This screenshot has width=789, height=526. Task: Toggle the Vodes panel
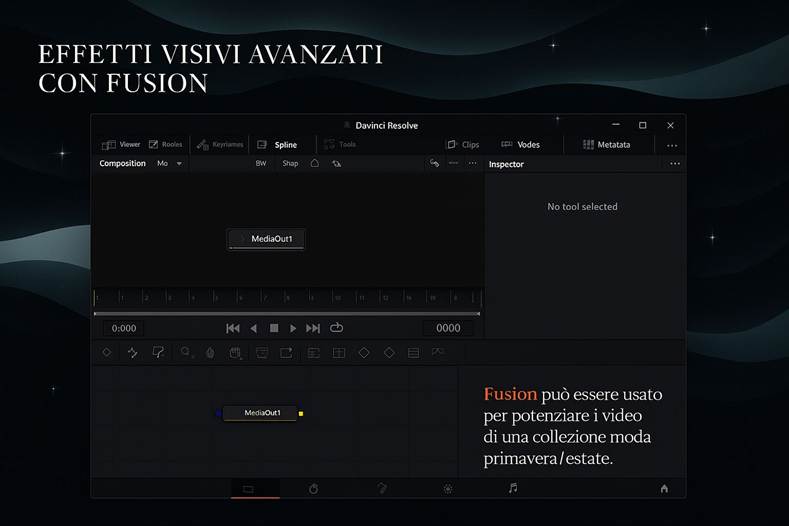[x=520, y=144]
